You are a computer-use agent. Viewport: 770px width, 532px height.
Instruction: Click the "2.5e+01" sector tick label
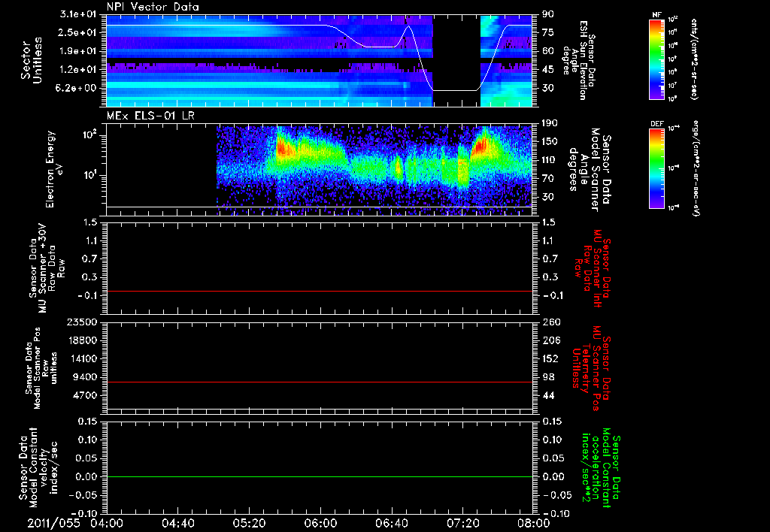(x=78, y=32)
